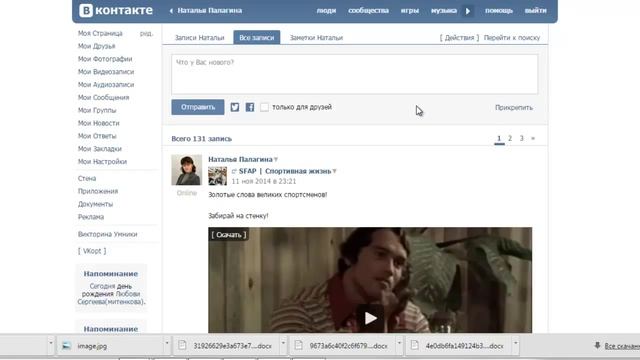Open Викторина Умники in sidebar
Image resolution: width=640 pixels, height=360 pixels.
click(x=107, y=234)
